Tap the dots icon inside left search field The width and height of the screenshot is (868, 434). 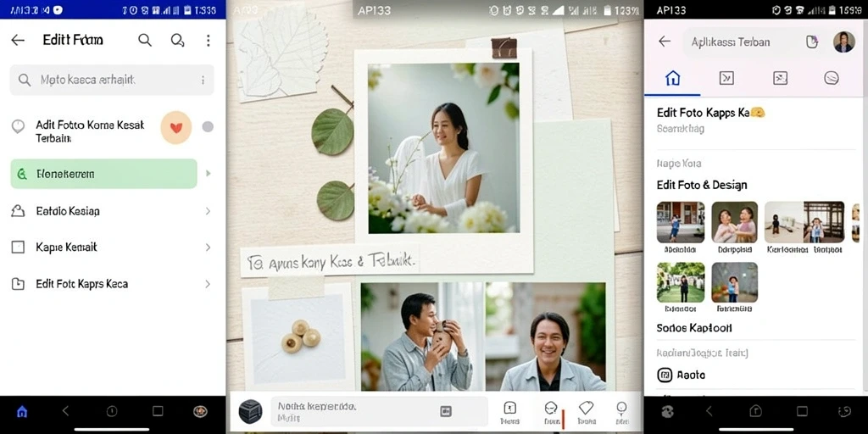pos(203,81)
